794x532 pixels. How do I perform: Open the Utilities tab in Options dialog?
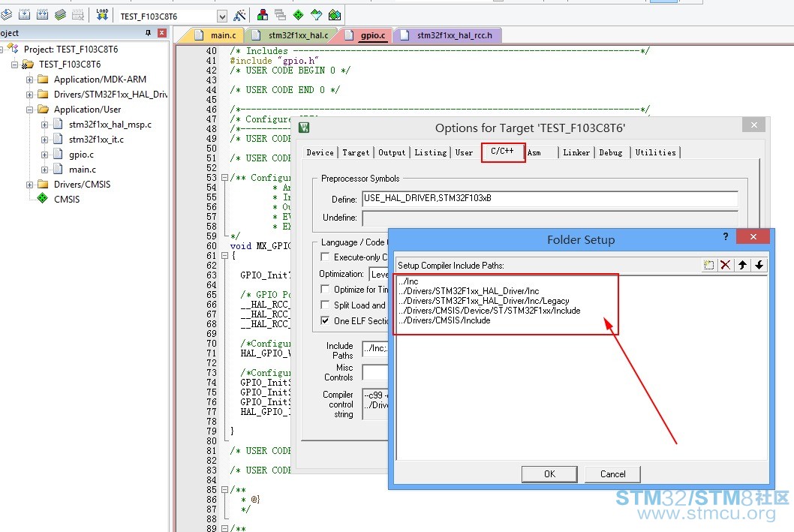(655, 152)
